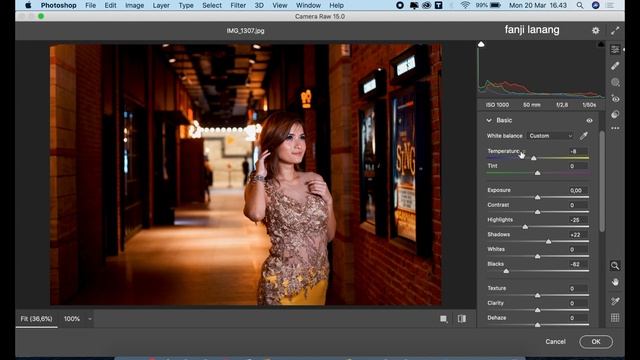Open the Window menu
Screen dimensions: 640x360
tap(308, 5)
